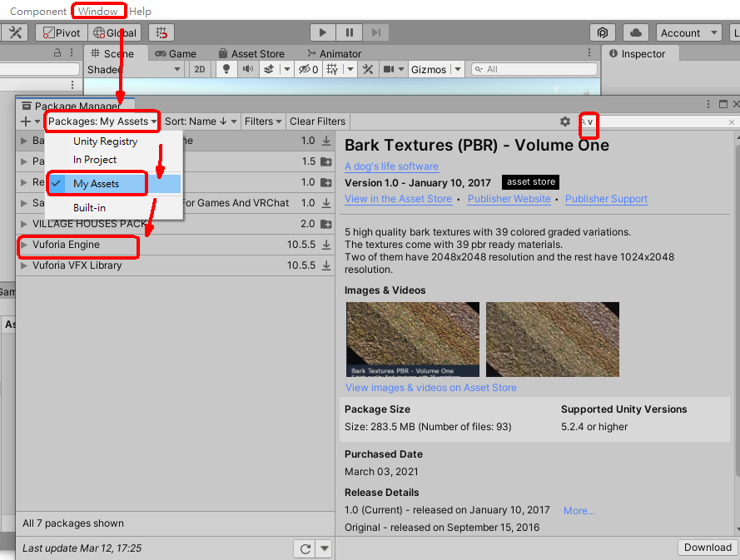The width and height of the screenshot is (740, 560).
Task: Click the scene view search field
Action: tap(534, 69)
